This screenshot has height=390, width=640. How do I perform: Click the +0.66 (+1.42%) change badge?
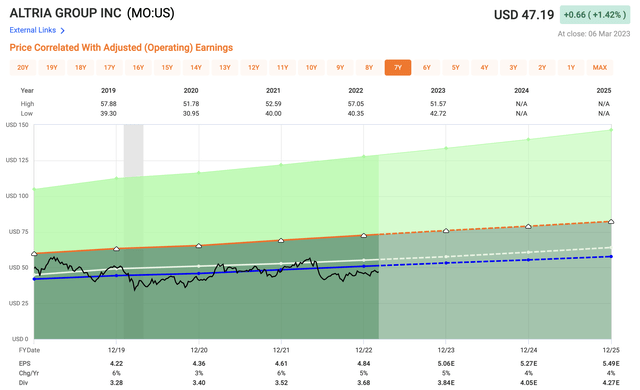tap(595, 15)
